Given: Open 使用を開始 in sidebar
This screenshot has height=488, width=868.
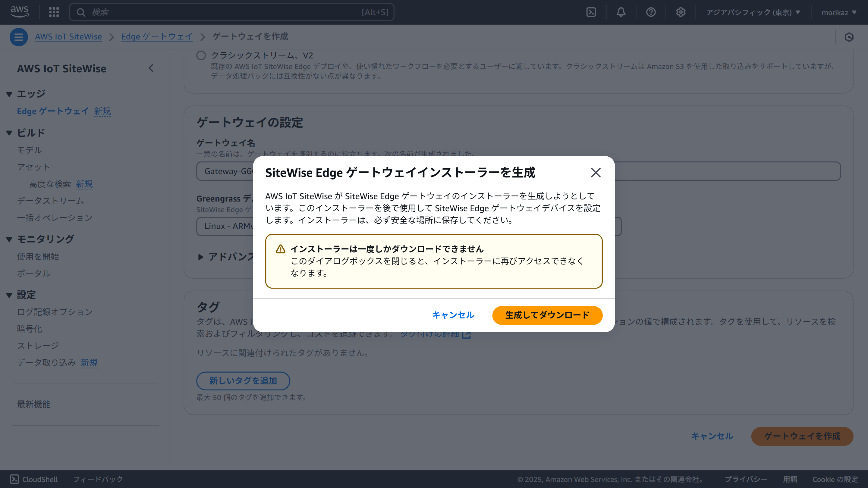Looking at the screenshot, I should (38, 257).
